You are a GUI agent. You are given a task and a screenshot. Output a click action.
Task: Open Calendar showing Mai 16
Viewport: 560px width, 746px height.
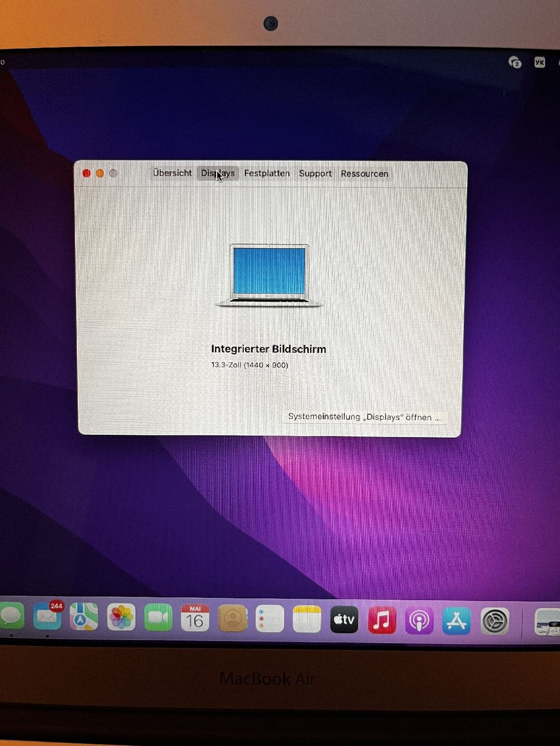(x=195, y=618)
